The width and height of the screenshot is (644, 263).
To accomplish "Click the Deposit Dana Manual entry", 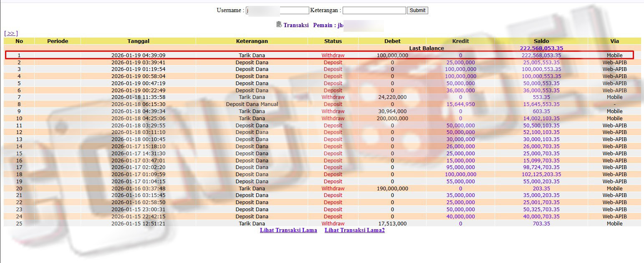I will coord(252,104).
